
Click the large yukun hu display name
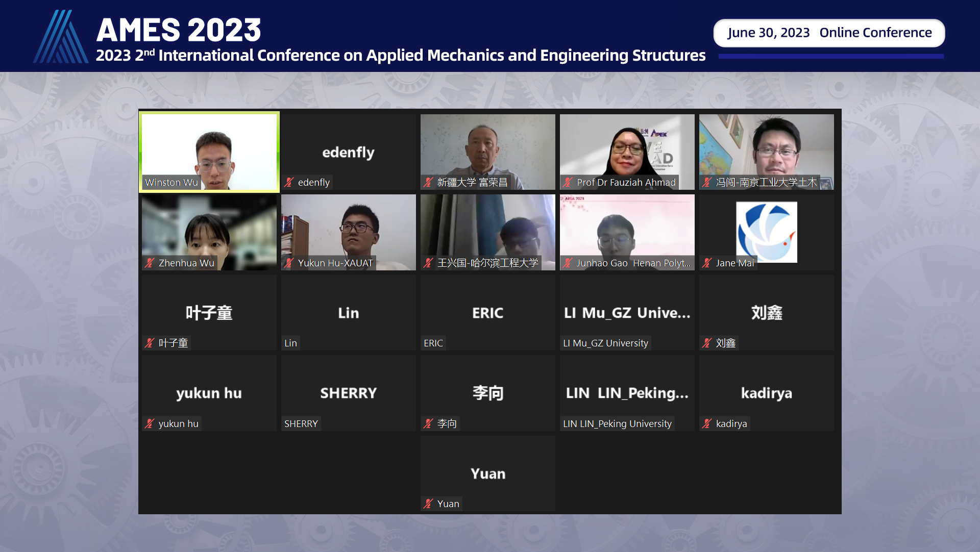(x=209, y=393)
